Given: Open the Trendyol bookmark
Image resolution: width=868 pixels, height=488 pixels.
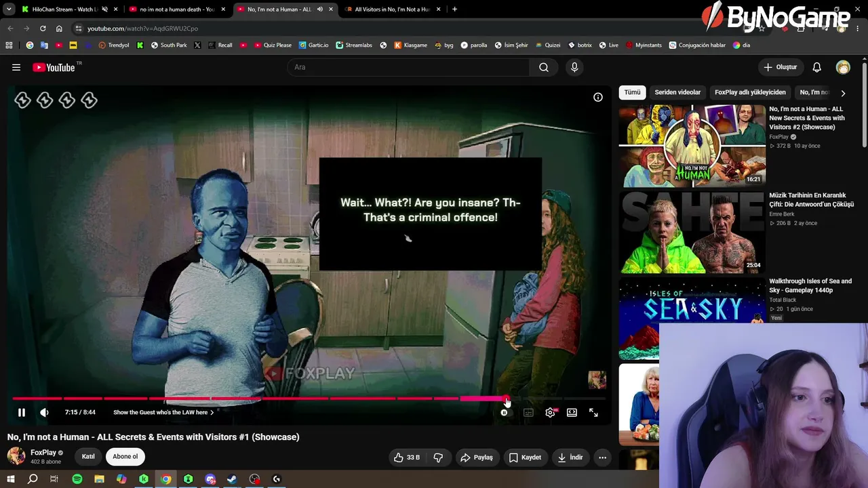Looking at the screenshot, I should click(113, 45).
